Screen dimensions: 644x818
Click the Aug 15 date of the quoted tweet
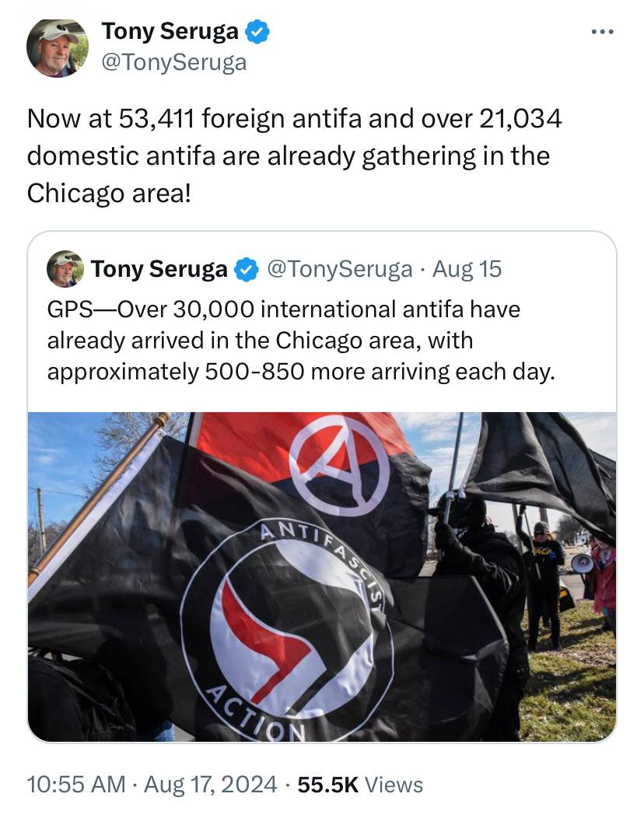point(467,269)
